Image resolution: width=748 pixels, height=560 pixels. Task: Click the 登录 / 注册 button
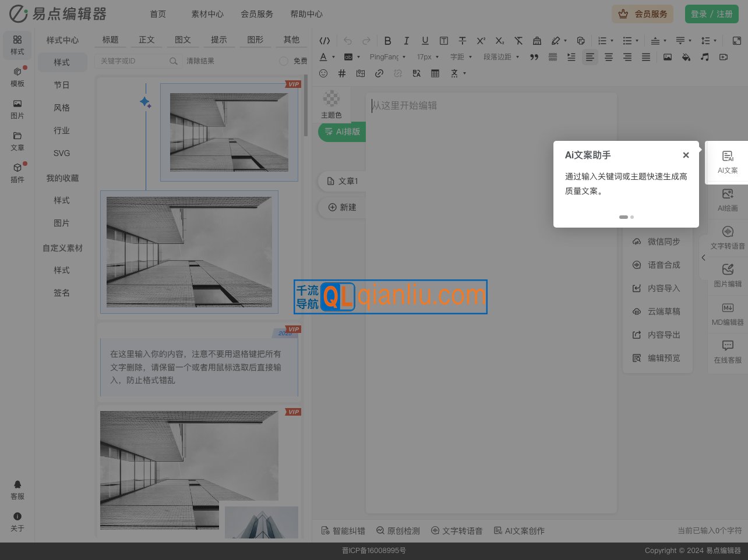(712, 14)
